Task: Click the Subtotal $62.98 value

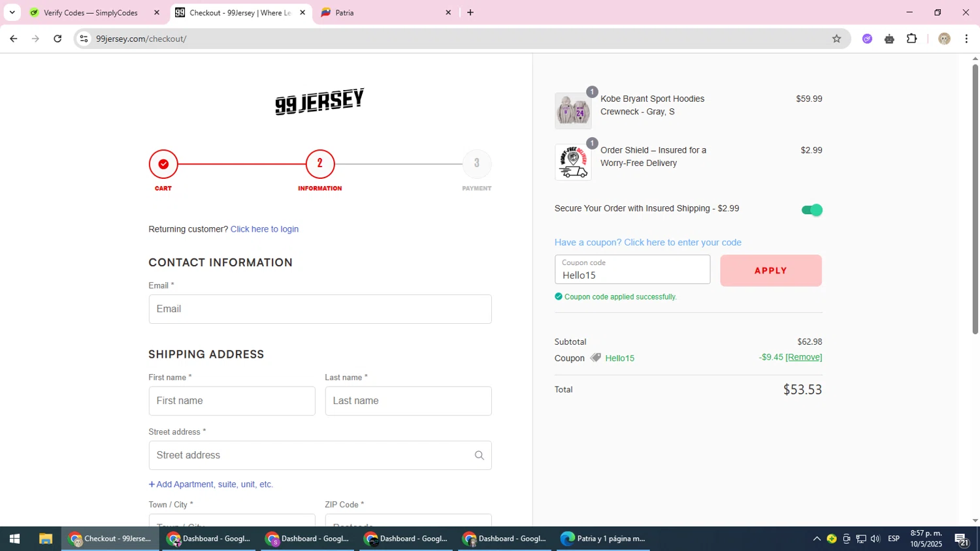Action: pyautogui.click(x=809, y=342)
